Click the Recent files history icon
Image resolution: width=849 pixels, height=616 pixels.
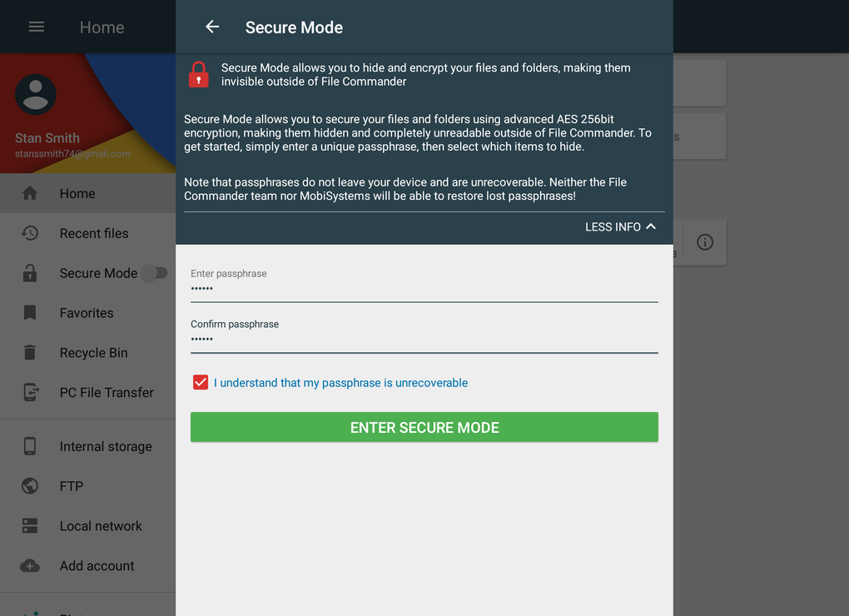30,233
